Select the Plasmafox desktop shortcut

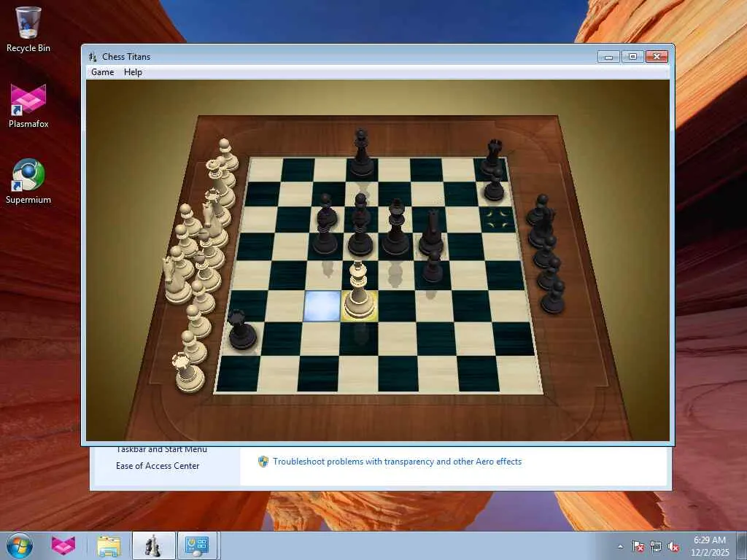pyautogui.click(x=28, y=106)
